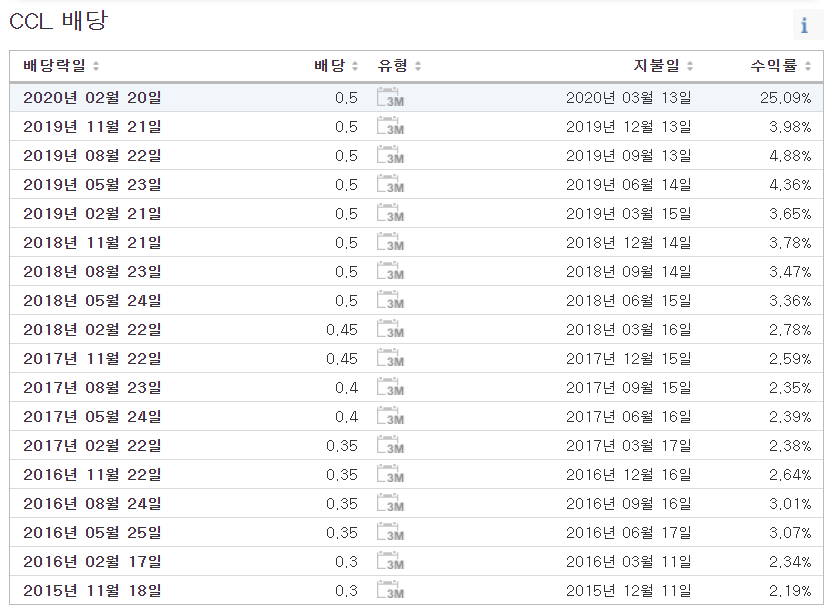Click the 3,47% yield value
The height and width of the screenshot is (614, 836).
click(x=790, y=271)
